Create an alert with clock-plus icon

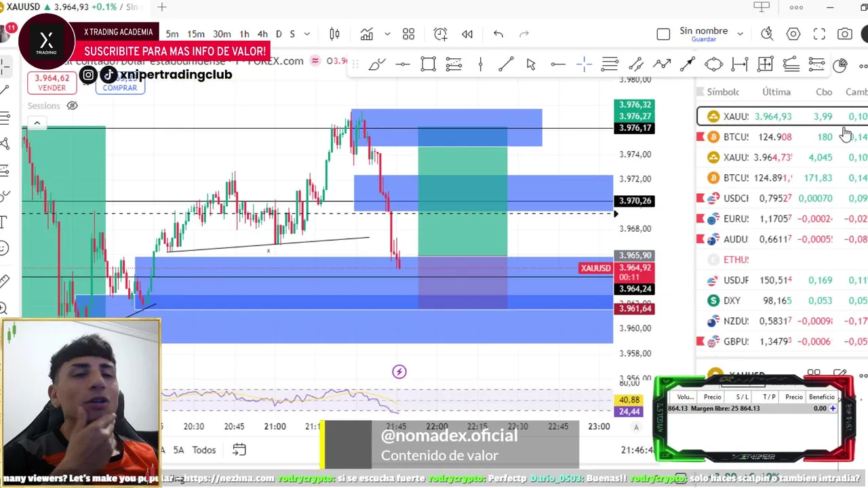(x=441, y=34)
